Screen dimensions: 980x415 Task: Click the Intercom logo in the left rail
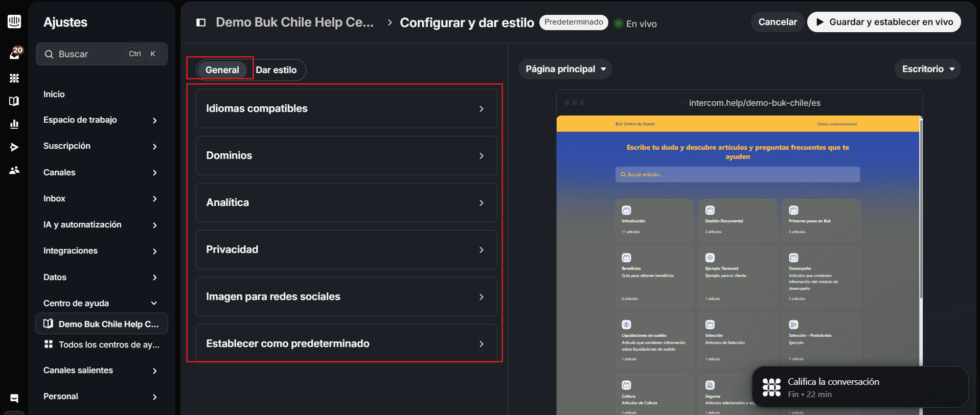(x=14, y=21)
